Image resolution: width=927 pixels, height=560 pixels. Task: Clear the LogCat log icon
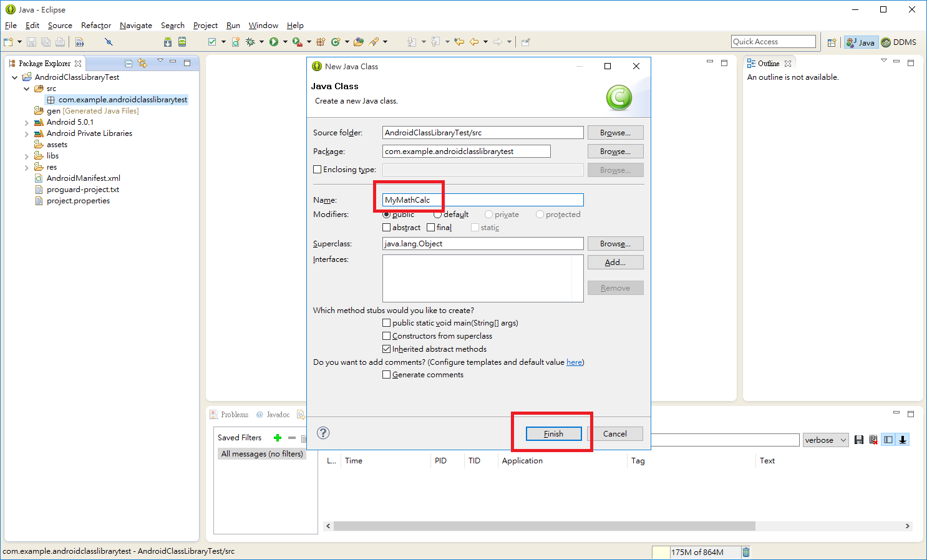click(873, 440)
